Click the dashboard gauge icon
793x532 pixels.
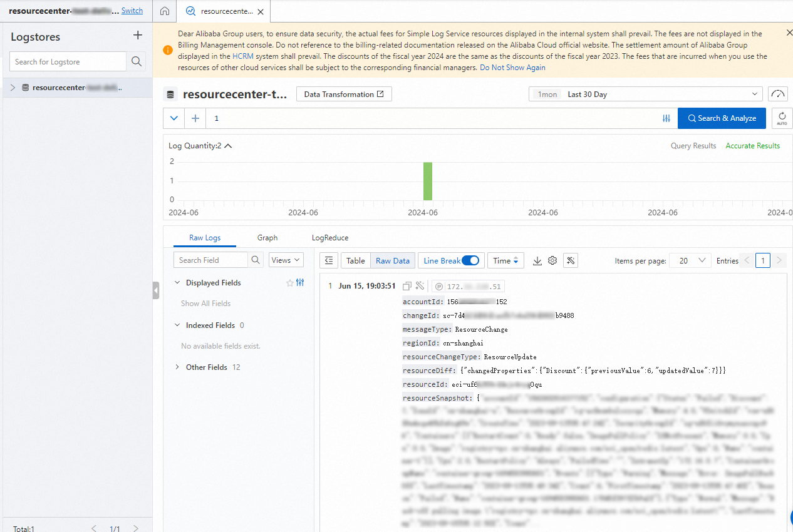coord(778,94)
